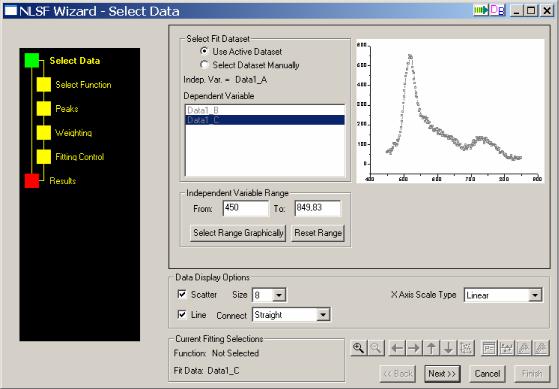Minimize the NLSF Wizard window
559x389 pixels.
pyautogui.click(x=516, y=10)
